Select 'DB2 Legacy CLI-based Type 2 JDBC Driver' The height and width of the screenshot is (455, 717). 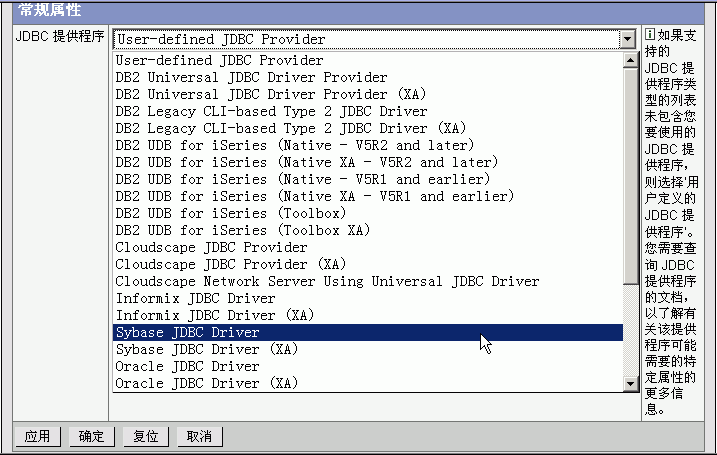coord(368,111)
